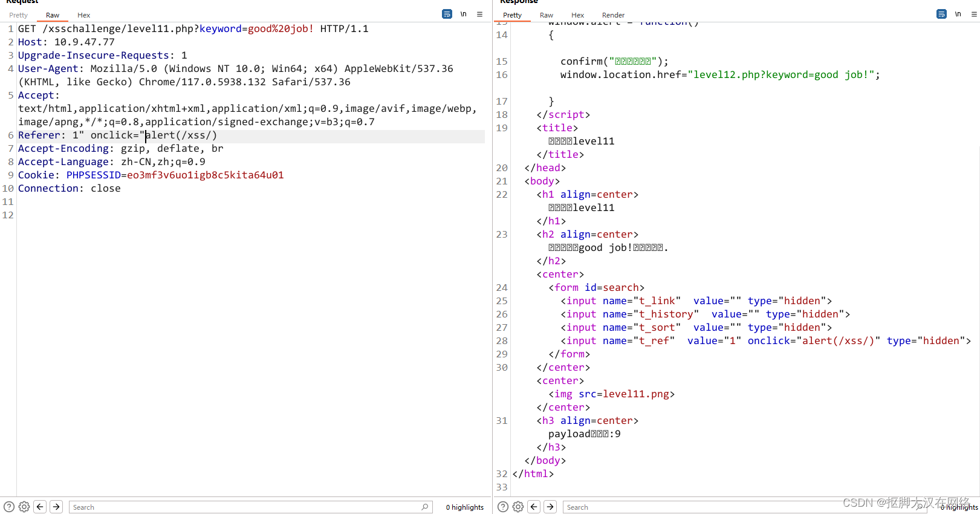
Task: Click the Connection: close header
Action: click(x=70, y=189)
